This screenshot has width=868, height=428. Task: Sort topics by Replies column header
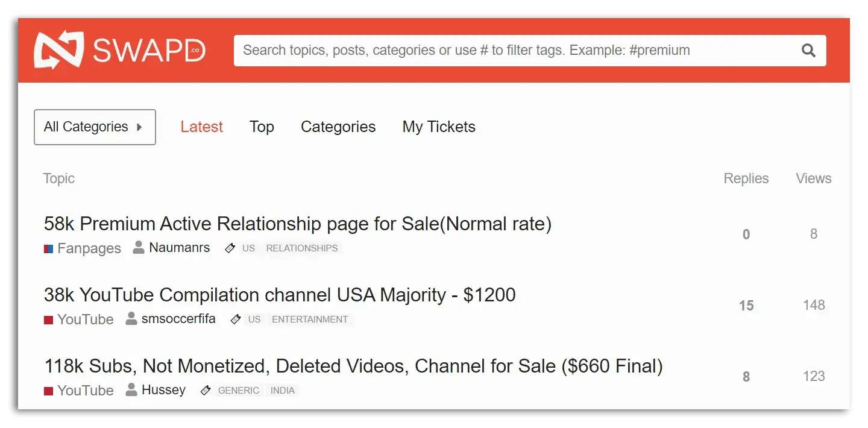(746, 178)
